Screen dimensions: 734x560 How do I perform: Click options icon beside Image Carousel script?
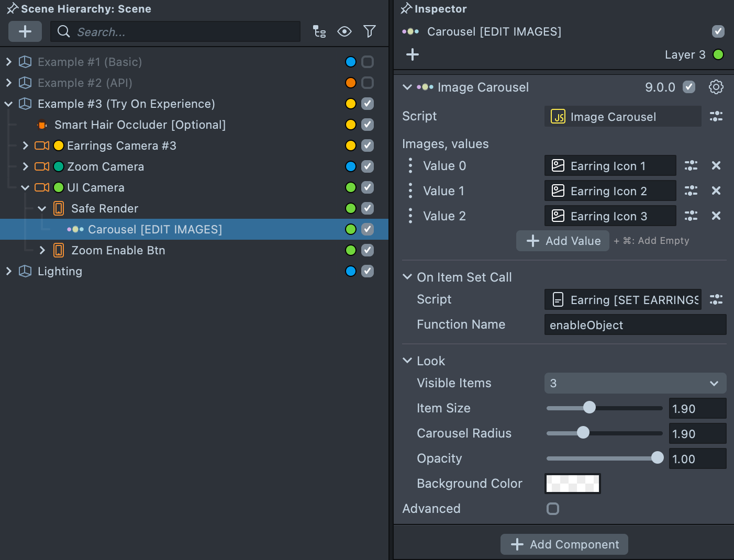[716, 117]
